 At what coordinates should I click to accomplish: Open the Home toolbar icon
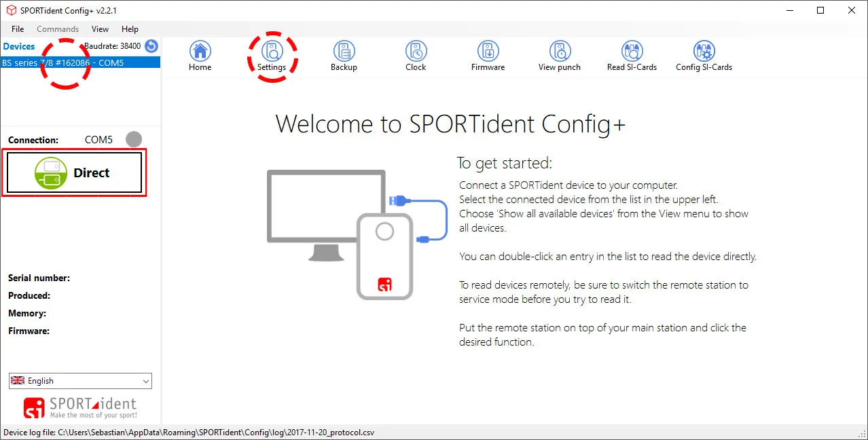coord(200,56)
